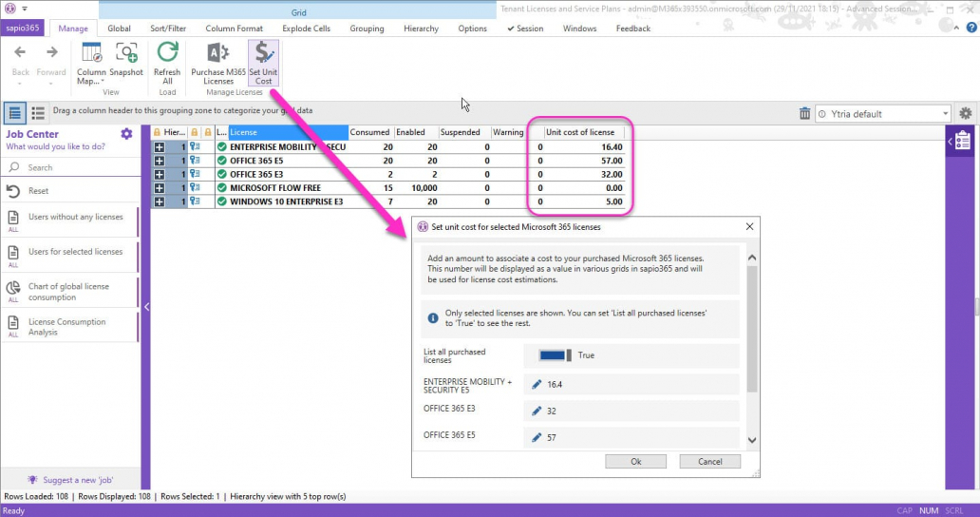
Task: Click the Enabled column header
Action: pos(415,132)
